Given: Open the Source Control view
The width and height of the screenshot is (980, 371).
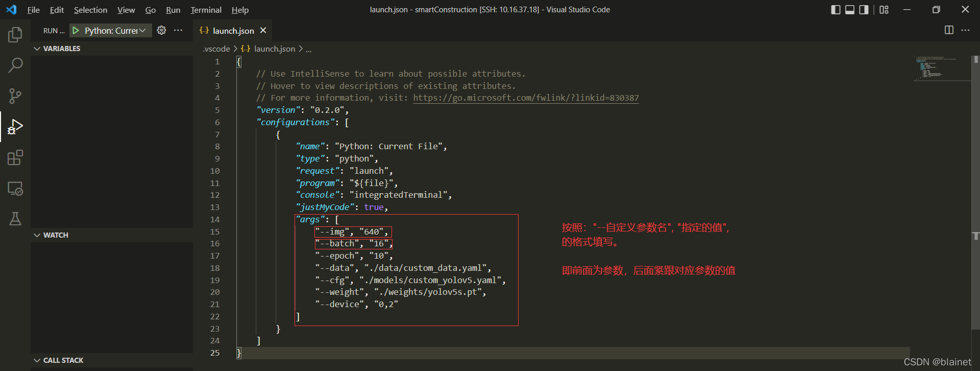Looking at the screenshot, I should tap(15, 96).
